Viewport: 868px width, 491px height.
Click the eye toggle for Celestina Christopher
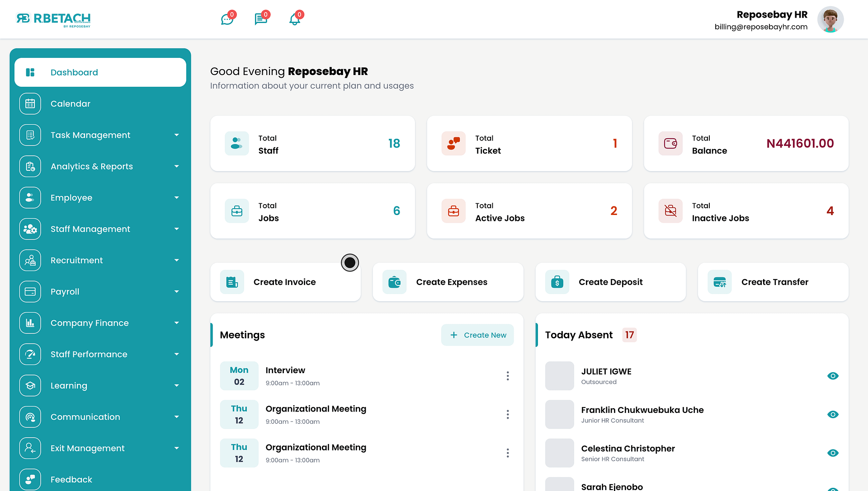pos(833,453)
